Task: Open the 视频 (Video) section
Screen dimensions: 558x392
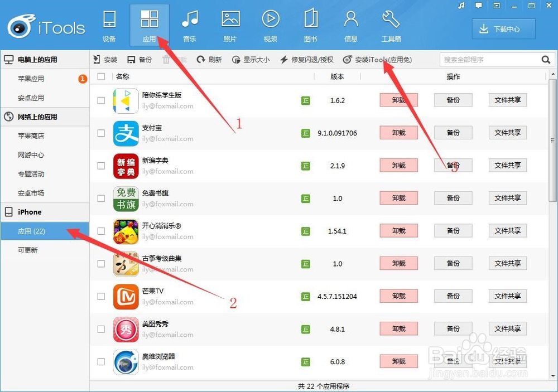Action: tap(271, 26)
